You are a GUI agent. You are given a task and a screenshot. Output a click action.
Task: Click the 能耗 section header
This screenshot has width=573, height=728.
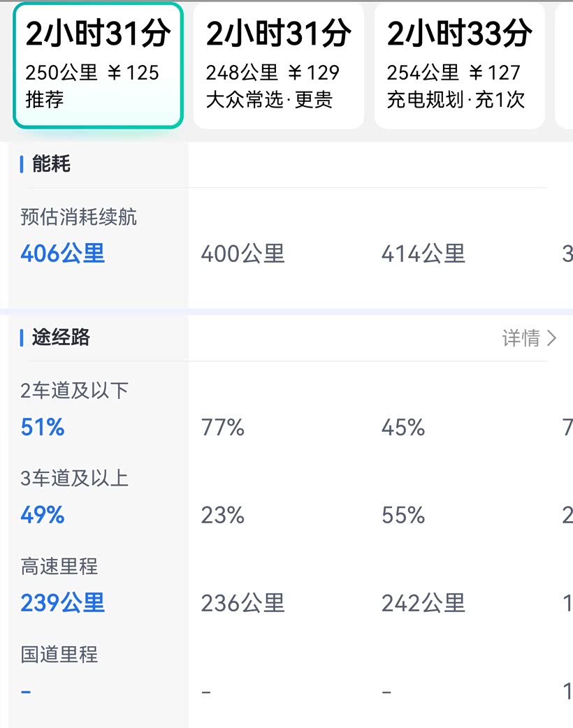click(51, 164)
